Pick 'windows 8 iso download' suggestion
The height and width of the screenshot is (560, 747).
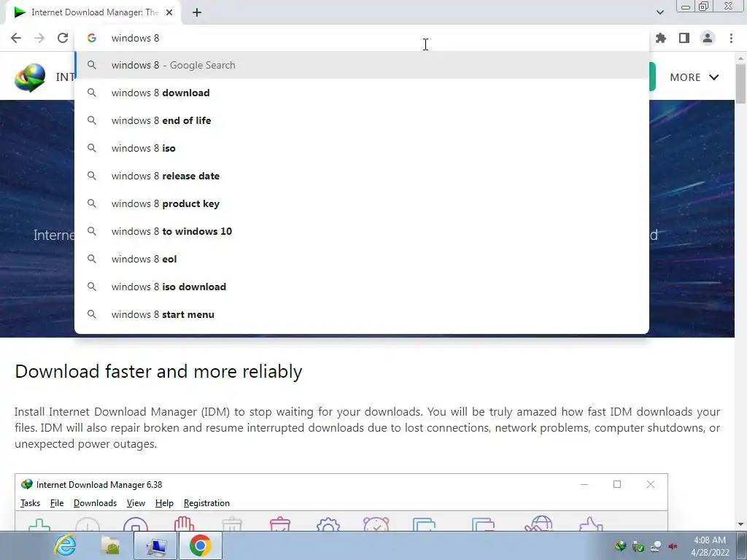click(362, 287)
